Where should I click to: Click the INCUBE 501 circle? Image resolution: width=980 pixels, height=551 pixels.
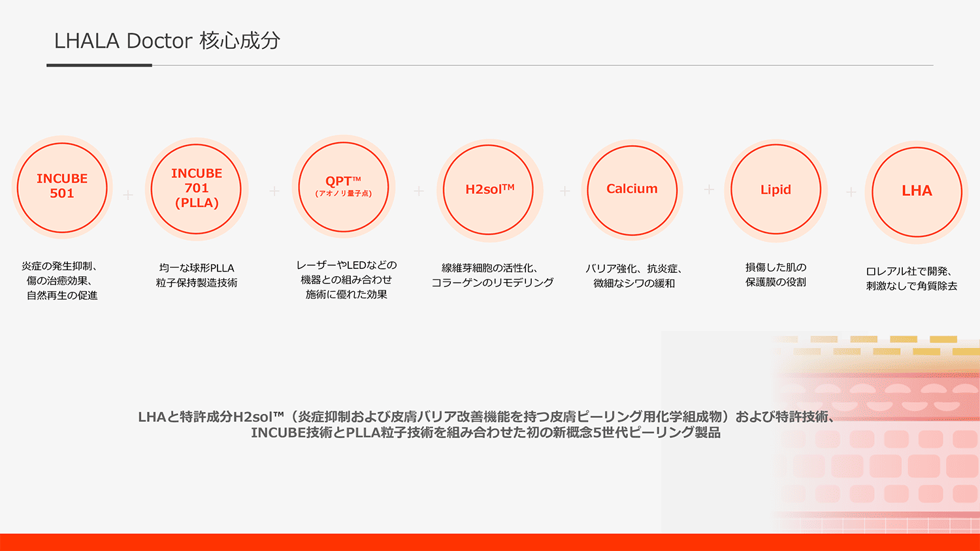pyautogui.click(x=62, y=187)
